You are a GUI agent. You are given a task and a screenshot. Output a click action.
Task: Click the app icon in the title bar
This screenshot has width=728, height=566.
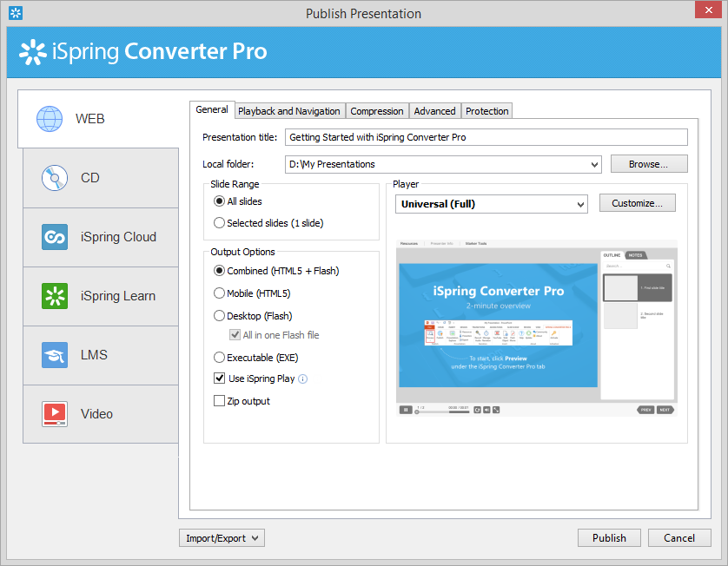pos(16,13)
